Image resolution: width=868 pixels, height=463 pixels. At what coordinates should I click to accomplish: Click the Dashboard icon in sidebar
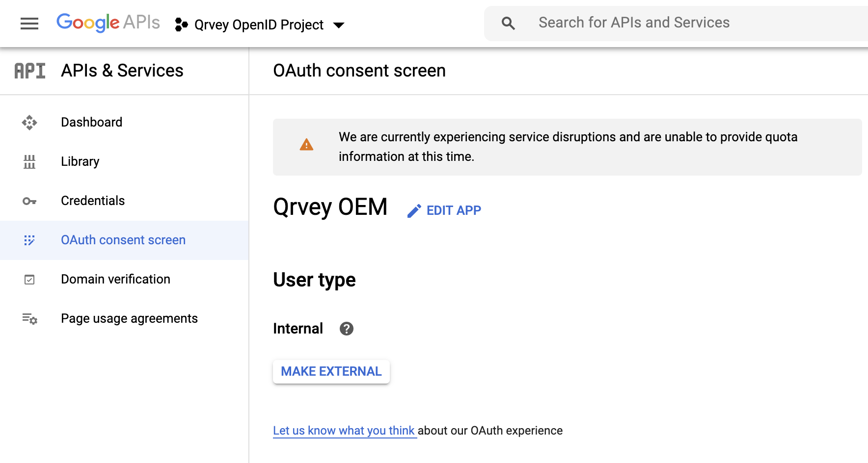tap(29, 122)
